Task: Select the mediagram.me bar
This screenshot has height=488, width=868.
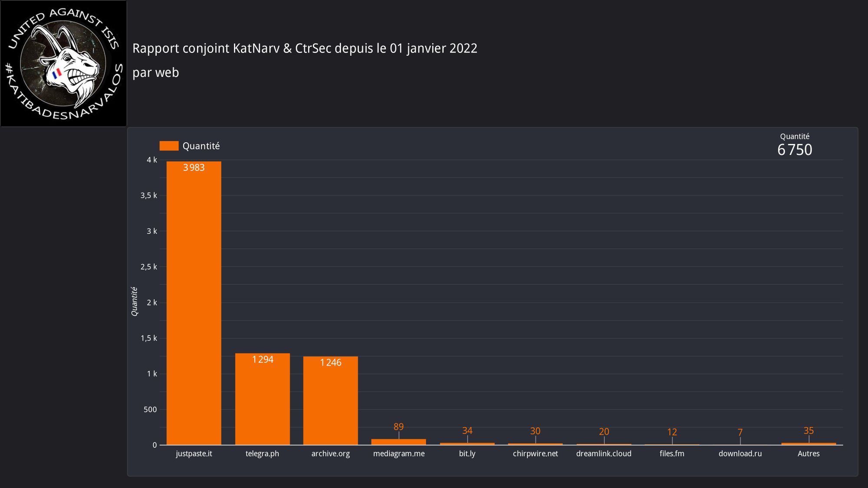Action: pyautogui.click(x=399, y=442)
